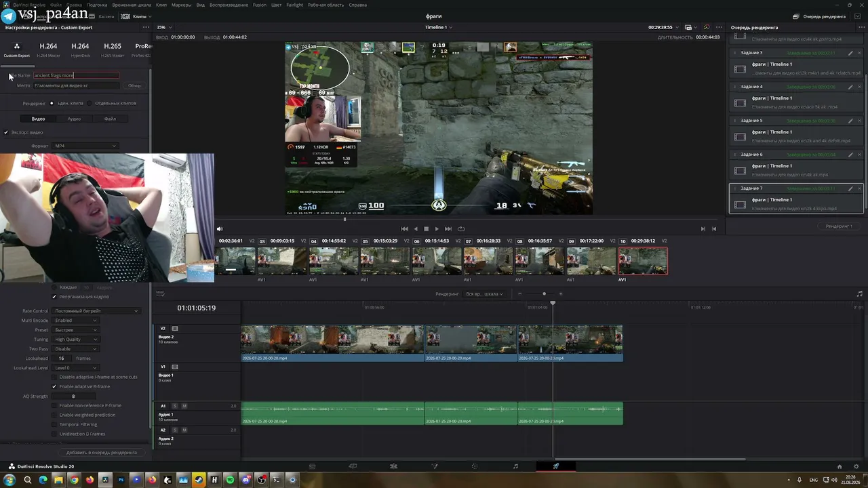Open the Rate Control dropdown
The image size is (868, 488).
pyautogui.click(x=96, y=311)
